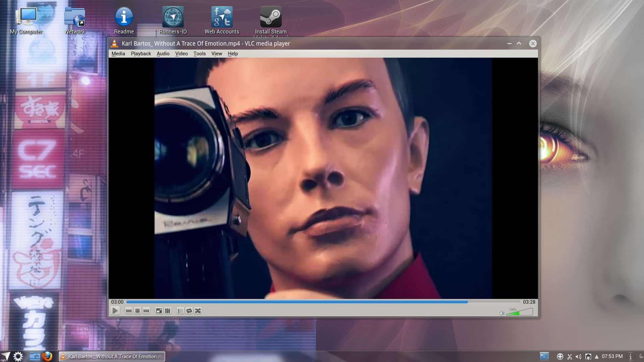644x362 pixels.
Task: Expand hidden system tray icons arrow
Action: click(597, 357)
